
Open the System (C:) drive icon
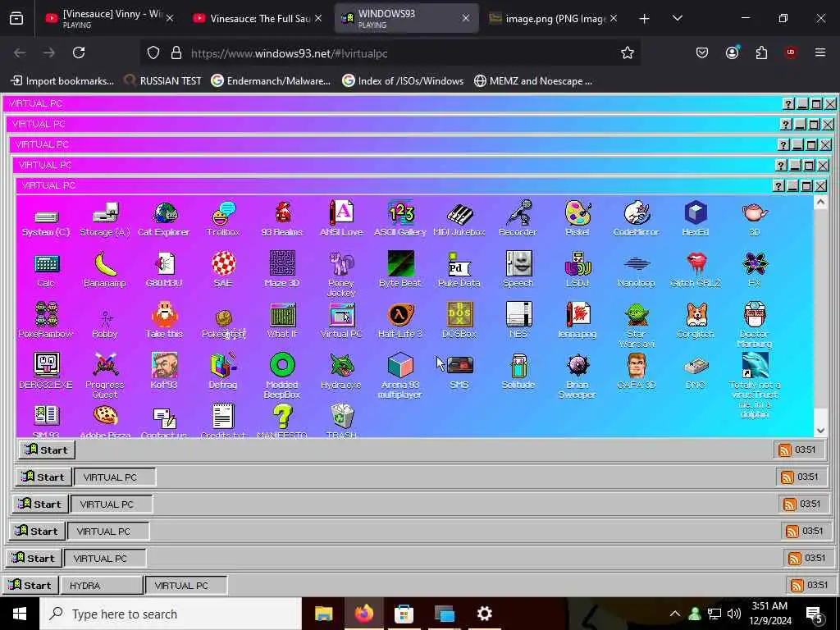(46, 220)
